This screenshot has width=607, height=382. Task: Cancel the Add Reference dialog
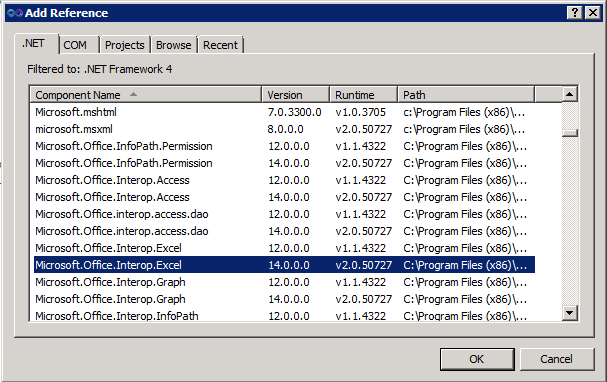point(556,359)
